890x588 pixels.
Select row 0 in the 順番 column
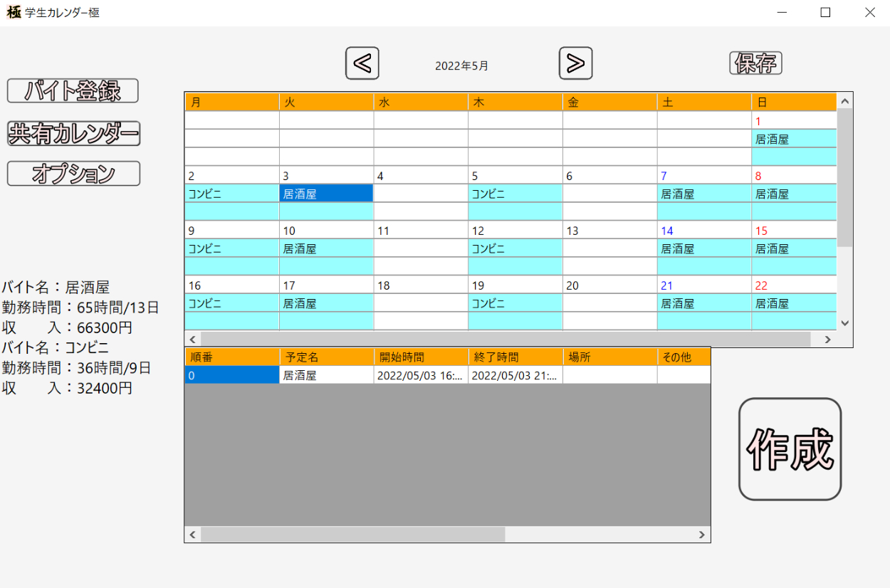[x=231, y=375]
